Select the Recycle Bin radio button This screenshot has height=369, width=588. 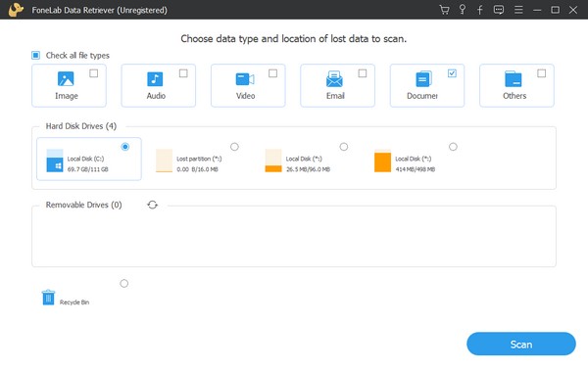click(x=124, y=284)
